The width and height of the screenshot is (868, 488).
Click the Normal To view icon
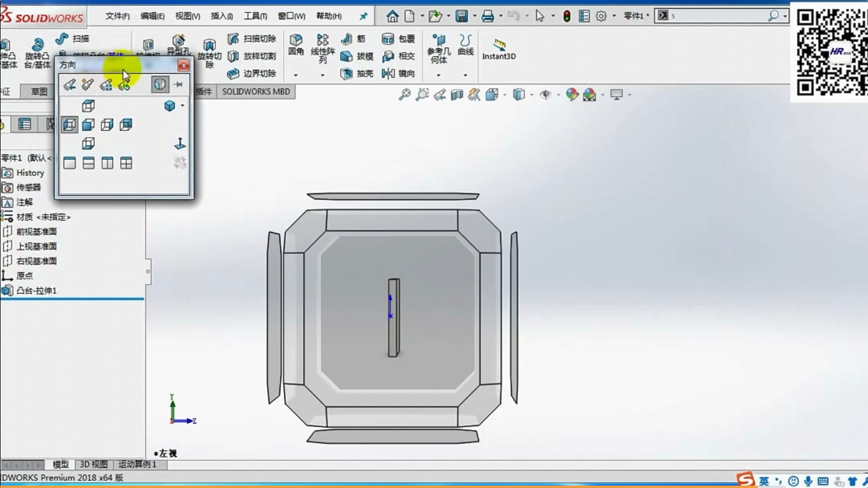pyautogui.click(x=180, y=144)
